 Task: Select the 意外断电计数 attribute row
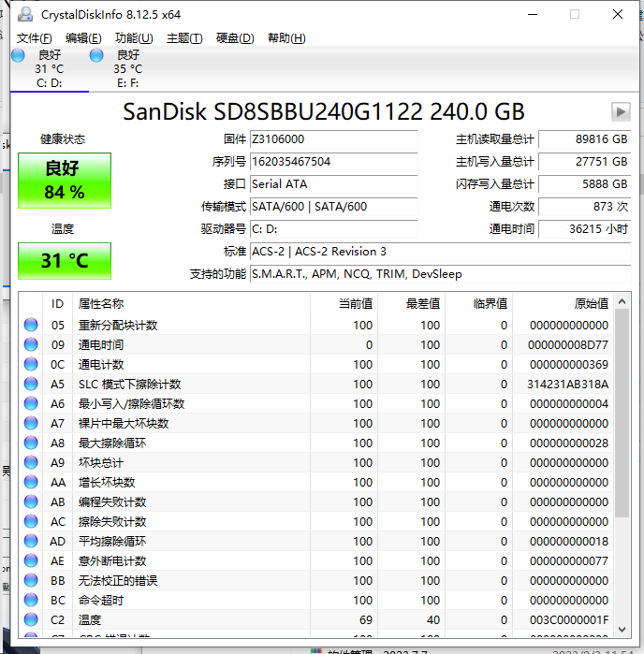click(316, 560)
